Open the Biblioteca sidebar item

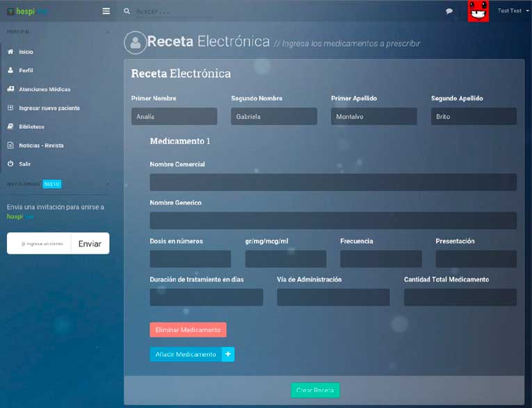tap(31, 127)
